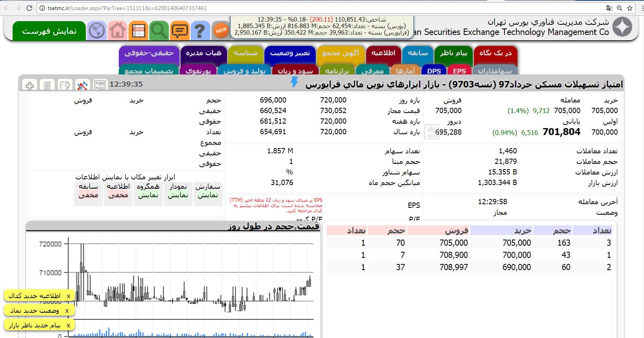Screen dimensions: 644x338
Task: Dismiss the اطلاعیه جدید کدال notification
Action: click(x=68, y=296)
